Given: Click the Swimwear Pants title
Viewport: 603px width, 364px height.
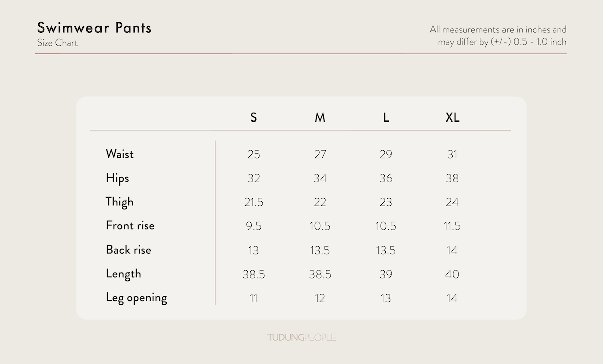Looking at the screenshot, I should pyautogui.click(x=94, y=28).
